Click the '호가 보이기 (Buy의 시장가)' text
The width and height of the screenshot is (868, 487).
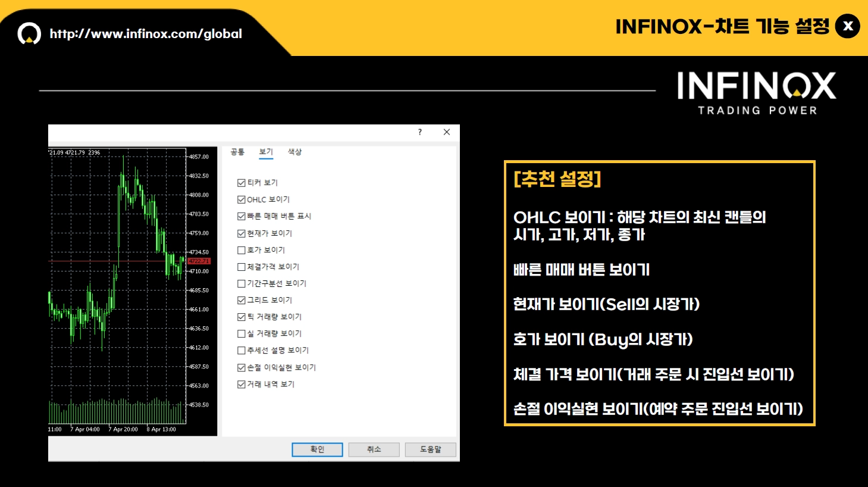click(x=603, y=339)
